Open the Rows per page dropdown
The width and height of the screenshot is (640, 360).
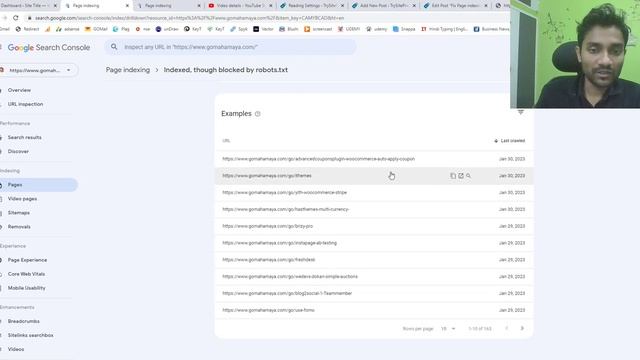(448, 329)
